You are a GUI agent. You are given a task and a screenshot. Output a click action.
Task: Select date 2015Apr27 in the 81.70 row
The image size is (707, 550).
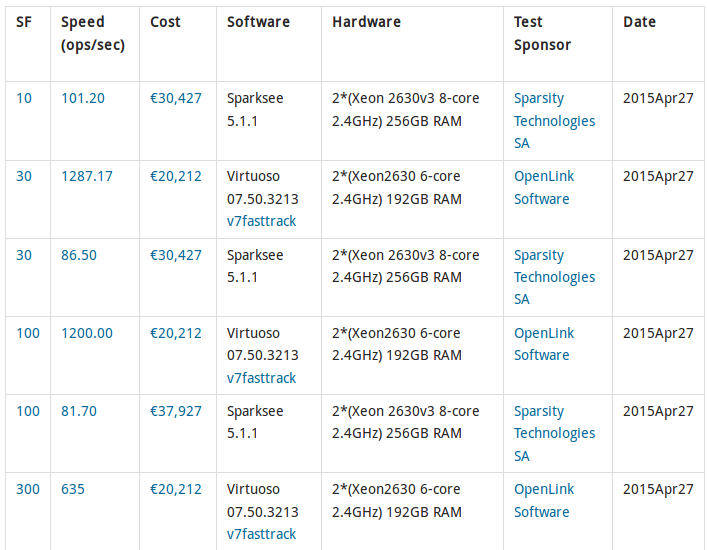point(658,411)
